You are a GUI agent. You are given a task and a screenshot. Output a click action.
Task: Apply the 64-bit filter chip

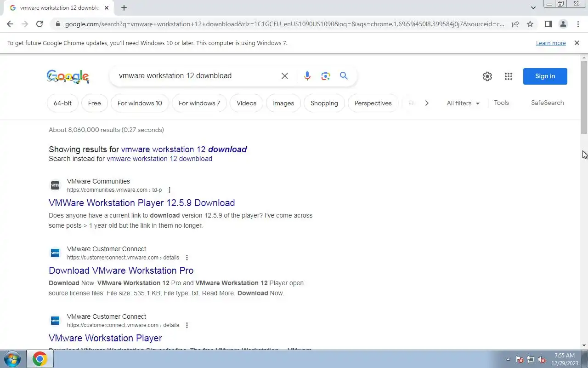click(x=62, y=103)
